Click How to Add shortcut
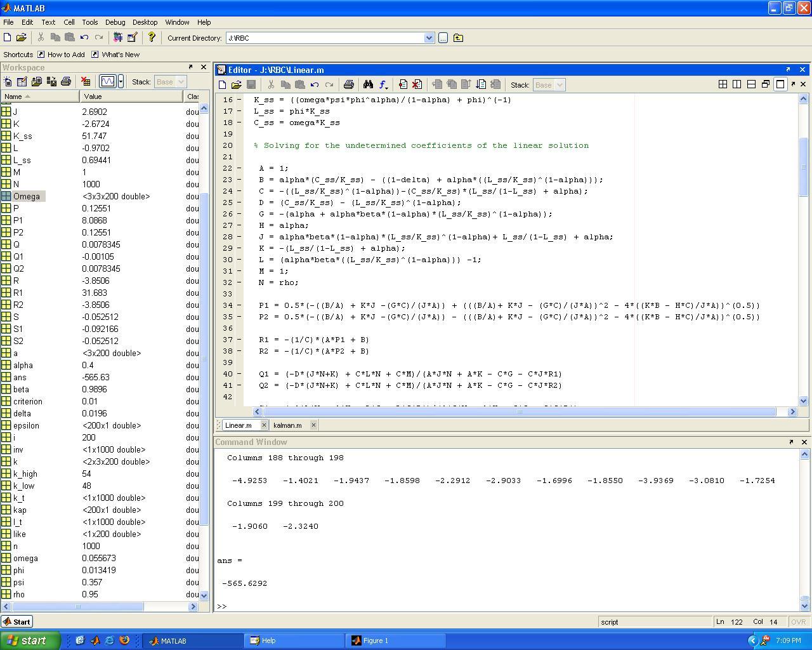Viewport: 812px width, 650px height. point(61,55)
